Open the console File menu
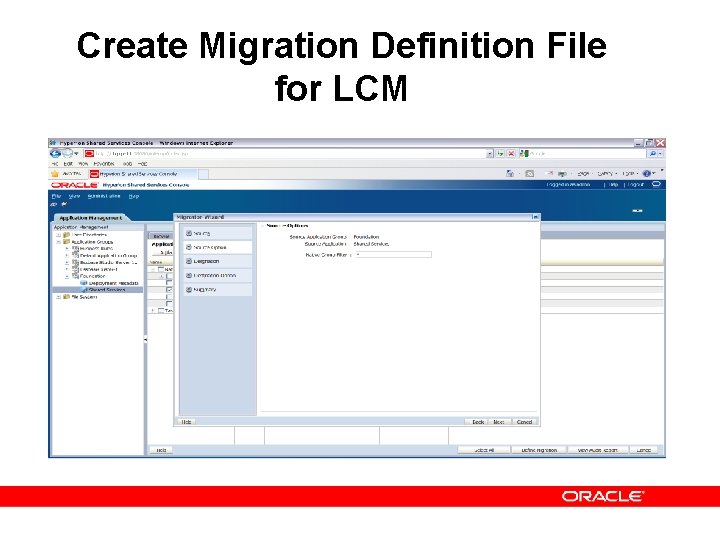The width and height of the screenshot is (720, 540). click(56, 196)
